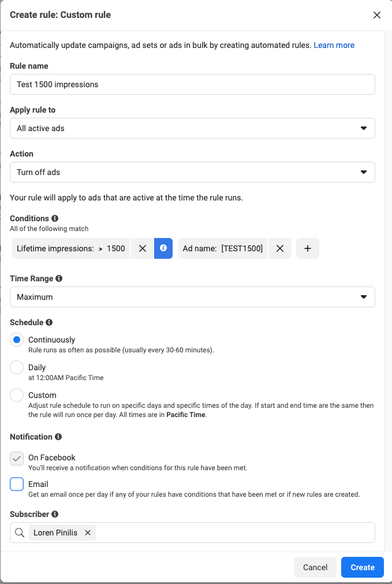This screenshot has height=584, width=392.
Task: Select the Continuously schedule option
Action: pyautogui.click(x=17, y=340)
